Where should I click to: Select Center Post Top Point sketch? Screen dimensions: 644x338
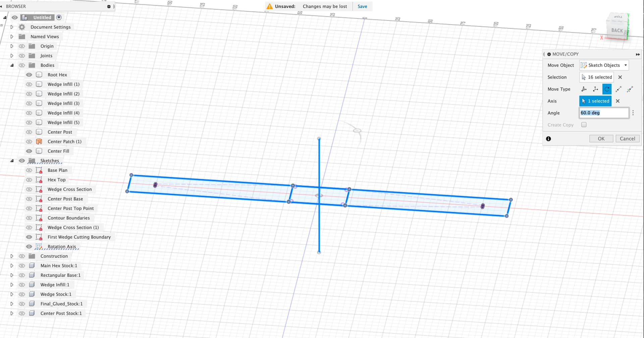tap(70, 208)
